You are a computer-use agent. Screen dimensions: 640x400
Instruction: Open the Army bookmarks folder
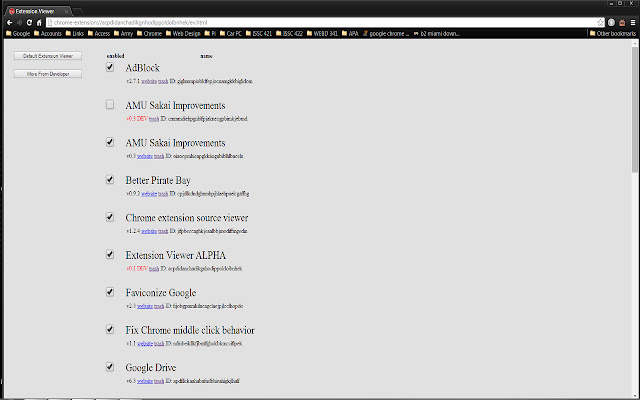pyautogui.click(x=124, y=33)
